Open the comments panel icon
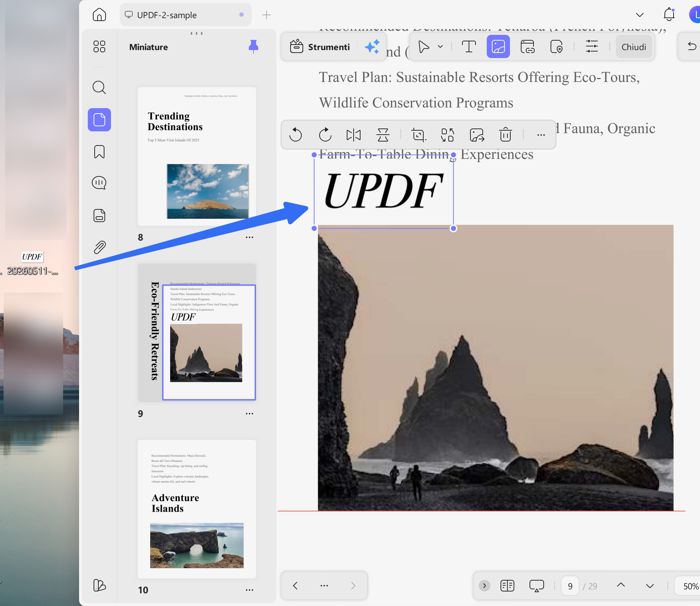 [99, 183]
